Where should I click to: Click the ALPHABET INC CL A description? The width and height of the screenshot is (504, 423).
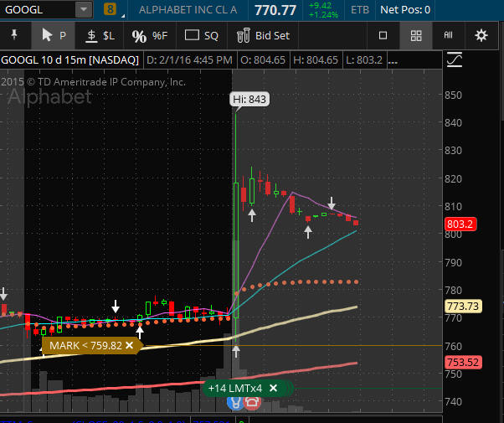pyautogui.click(x=188, y=10)
